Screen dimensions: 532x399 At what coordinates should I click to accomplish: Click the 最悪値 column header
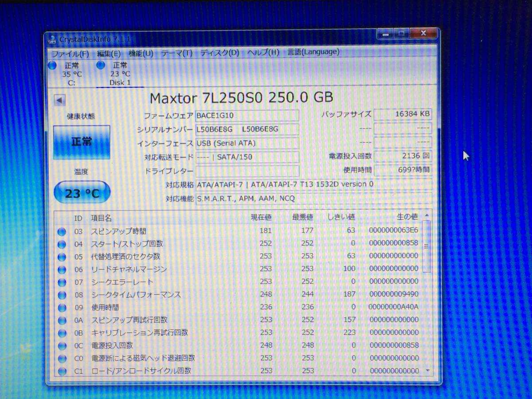(302, 217)
